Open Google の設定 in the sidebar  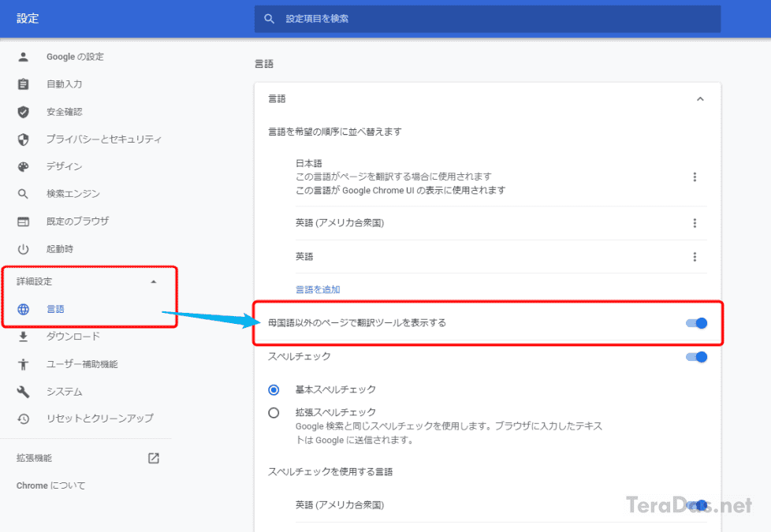point(75,57)
